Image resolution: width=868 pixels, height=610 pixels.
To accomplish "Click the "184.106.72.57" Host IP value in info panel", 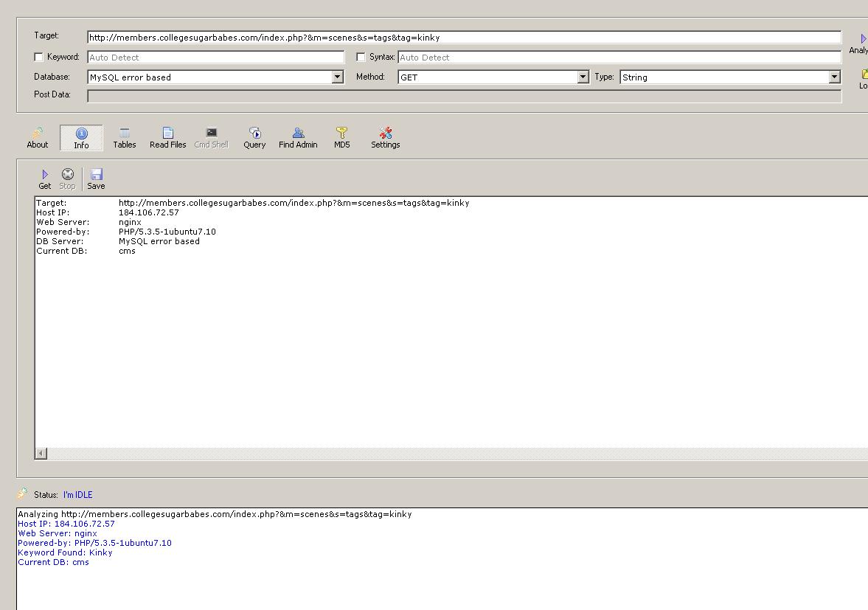I will tap(149, 212).
